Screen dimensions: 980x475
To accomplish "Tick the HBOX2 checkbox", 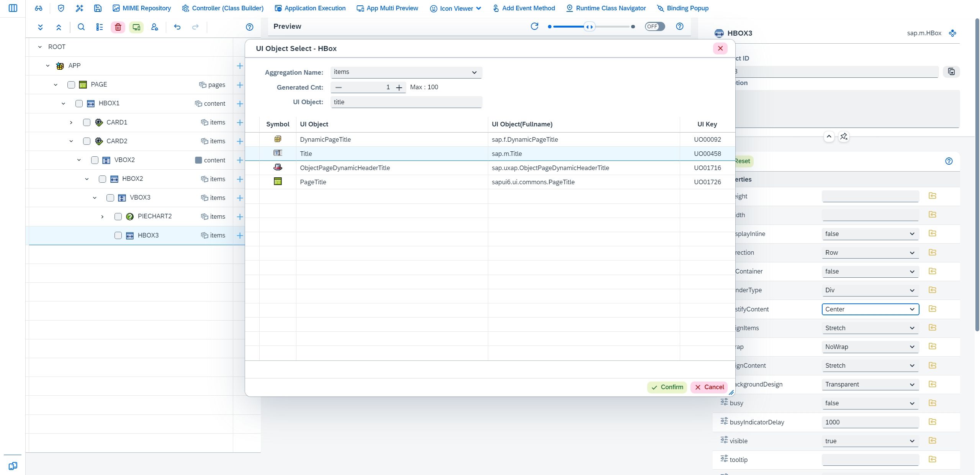I will pos(103,179).
